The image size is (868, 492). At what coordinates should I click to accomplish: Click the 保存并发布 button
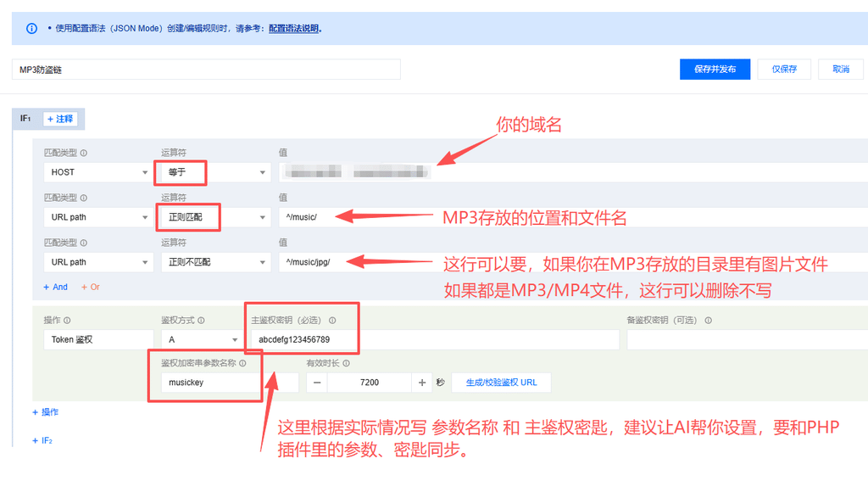(715, 70)
